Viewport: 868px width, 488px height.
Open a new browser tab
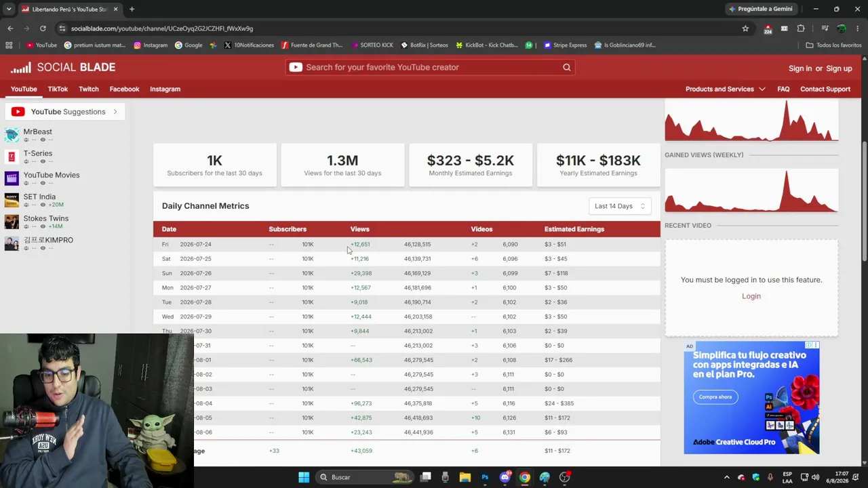(x=132, y=9)
